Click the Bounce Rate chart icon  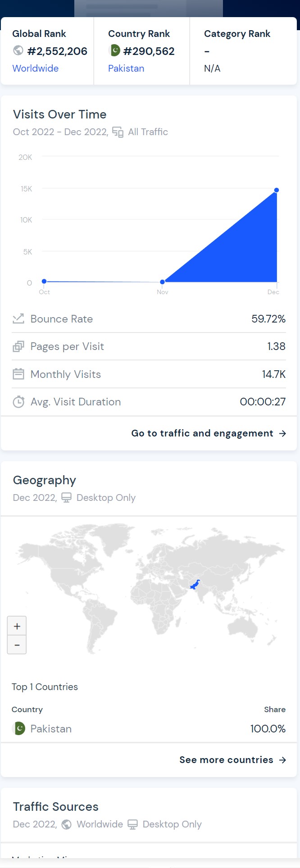point(18,319)
